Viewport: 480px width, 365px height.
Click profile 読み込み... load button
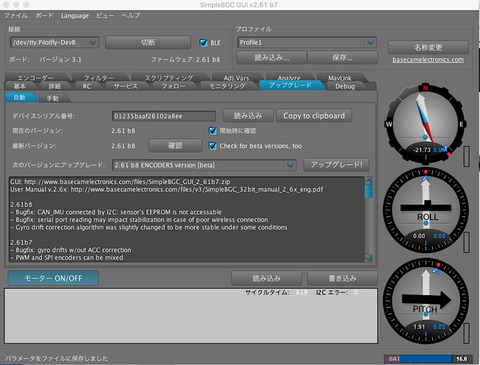272,58
